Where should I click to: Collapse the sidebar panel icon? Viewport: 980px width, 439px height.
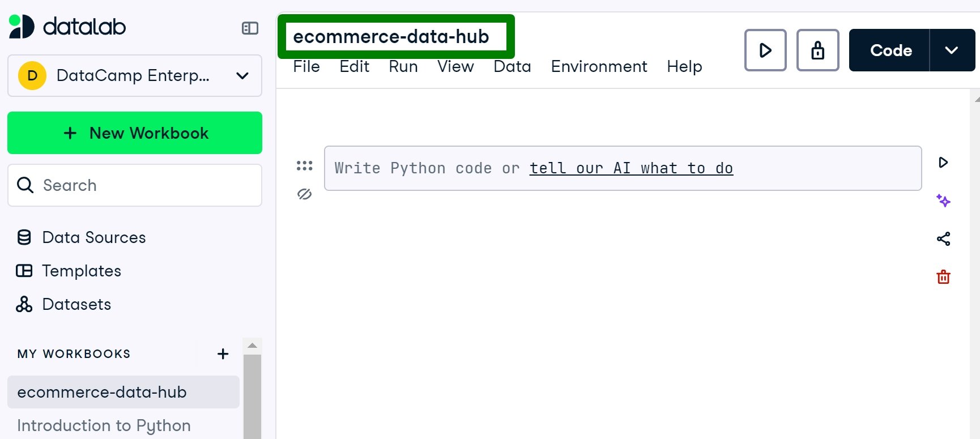pos(250,28)
